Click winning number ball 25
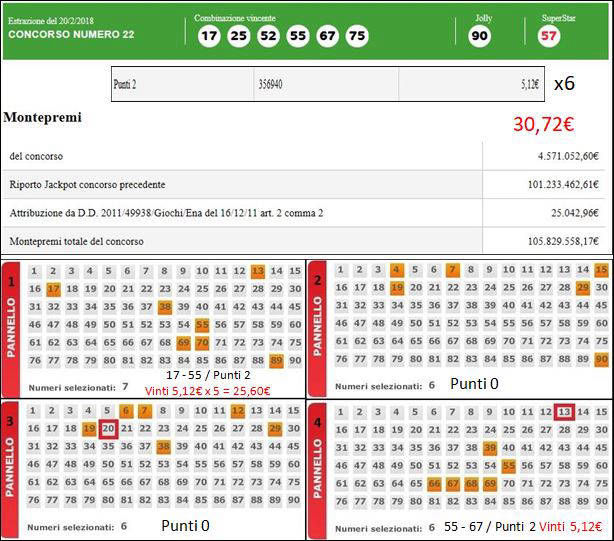The height and width of the screenshot is (541, 614). tap(238, 36)
